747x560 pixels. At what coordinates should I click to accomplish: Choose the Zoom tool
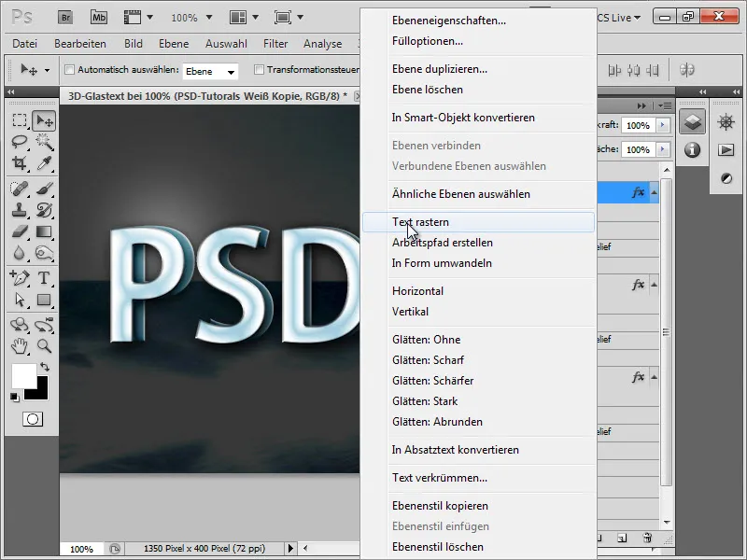point(44,346)
